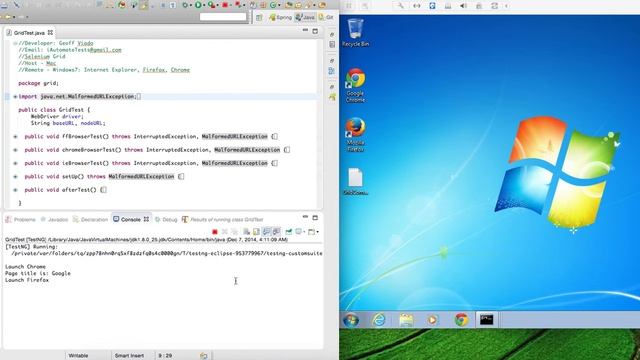Click 'Smart Insert' in the status bar
This screenshot has height=360, width=640.
[129, 356]
